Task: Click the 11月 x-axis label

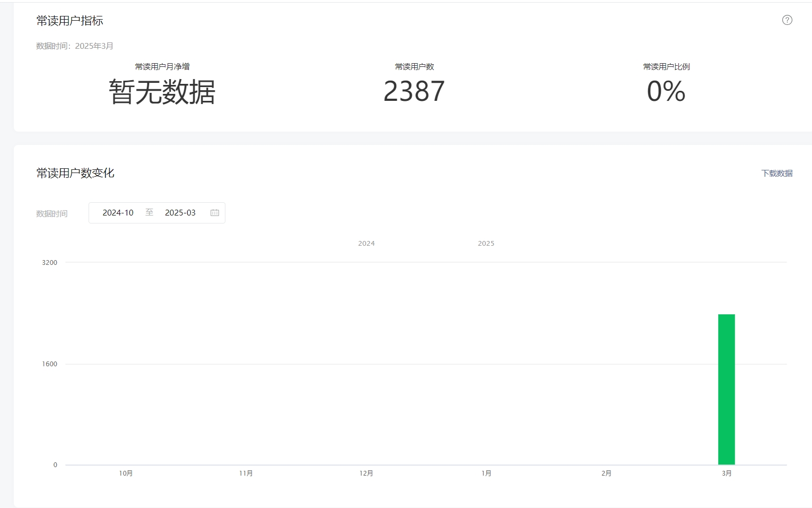Action: [x=246, y=473]
